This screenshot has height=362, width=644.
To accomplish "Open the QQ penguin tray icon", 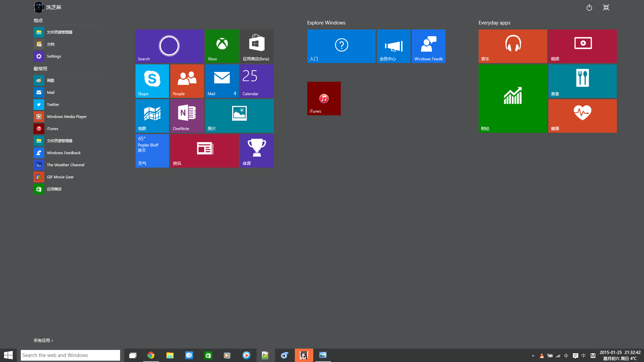I will 542,356.
